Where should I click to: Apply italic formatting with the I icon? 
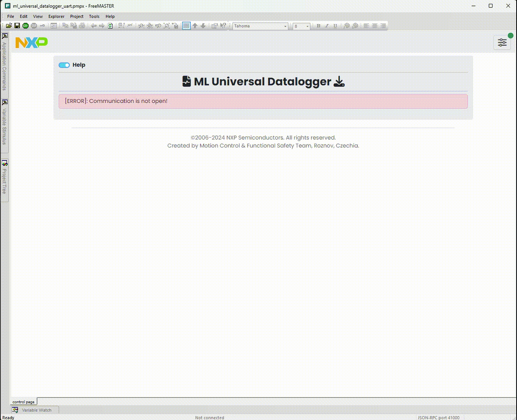(327, 26)
